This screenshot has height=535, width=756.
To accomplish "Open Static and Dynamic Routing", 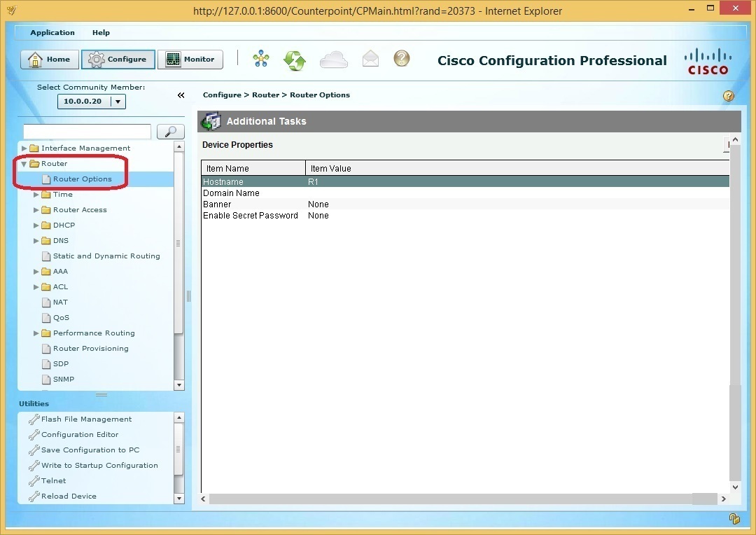I will (x=106, y=256).
